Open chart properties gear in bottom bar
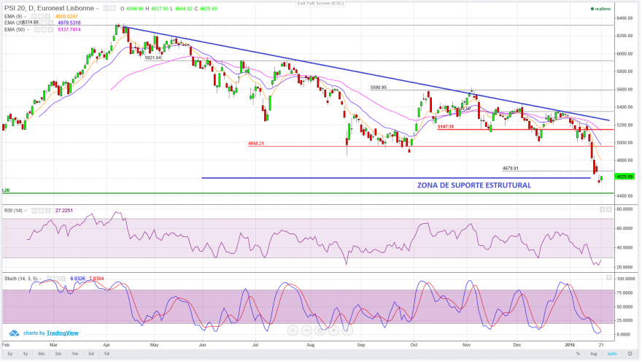 coord(630,354)
